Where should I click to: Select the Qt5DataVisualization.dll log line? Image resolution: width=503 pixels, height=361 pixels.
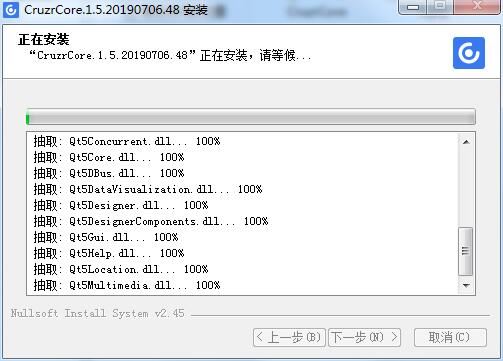pos(148,189)
